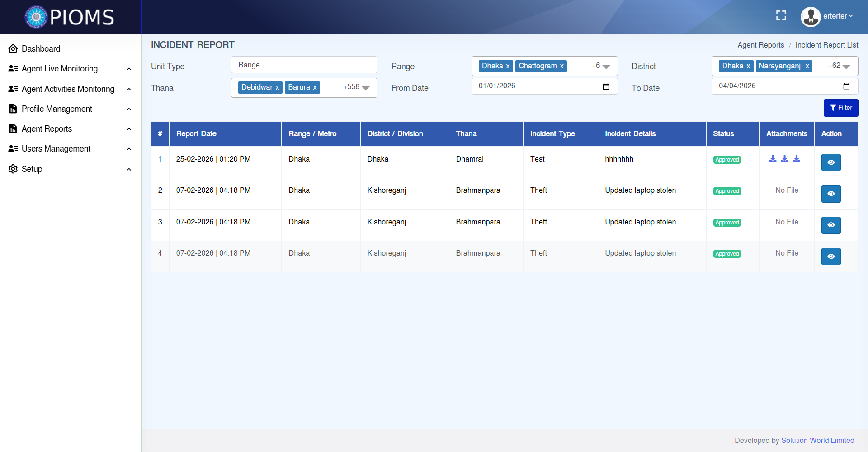View details of the Dhamrai Test incident

click(830, 162)
